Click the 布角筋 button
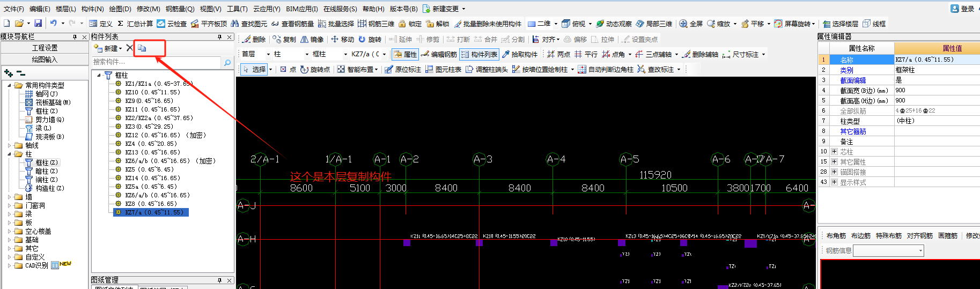 click(836, 236)
